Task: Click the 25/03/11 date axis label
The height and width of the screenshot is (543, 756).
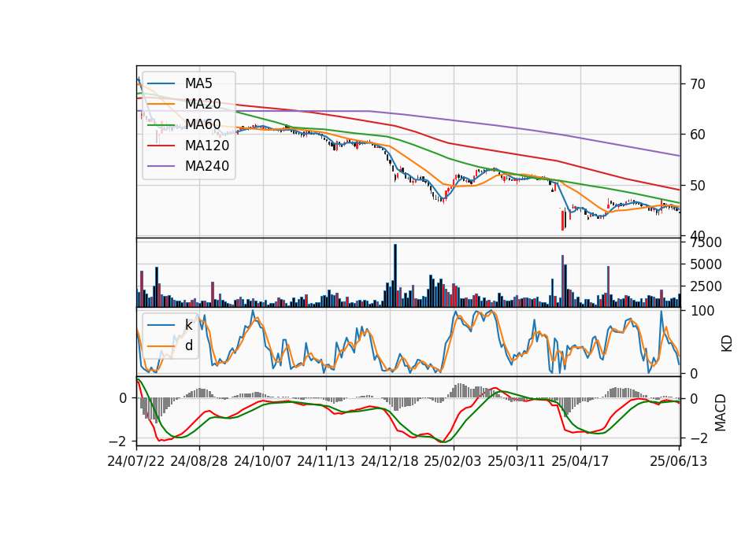Action: (517, 461)
